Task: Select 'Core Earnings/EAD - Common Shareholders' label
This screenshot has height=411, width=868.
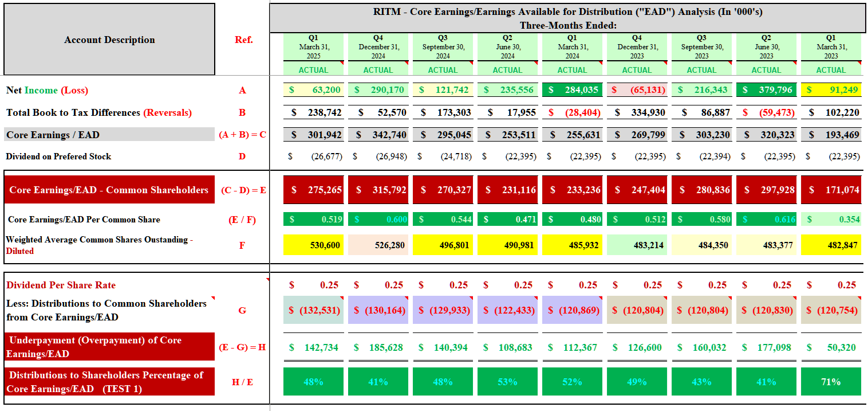Action: 109,190
